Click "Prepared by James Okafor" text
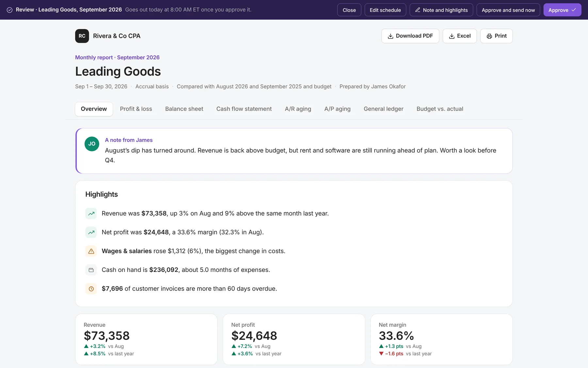Screen dimensions: 588x368 (x=372, y=86)
